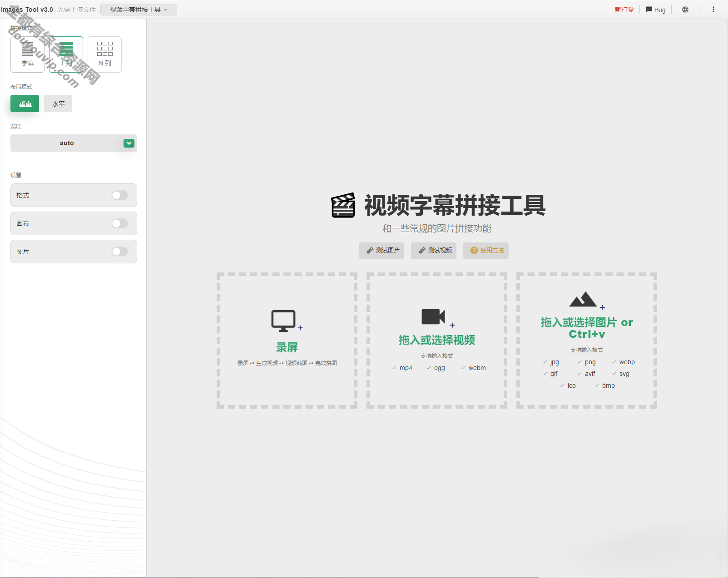The image size is (728, 578).
Task: Toggle the 格式 switch
Action: pos(120,195)
